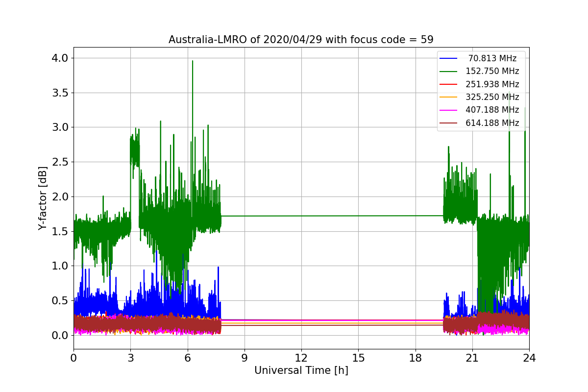Click the 6 hour tick on x-axis
Image resolution: width=588 pixels, height=392 pixels.
188,358
